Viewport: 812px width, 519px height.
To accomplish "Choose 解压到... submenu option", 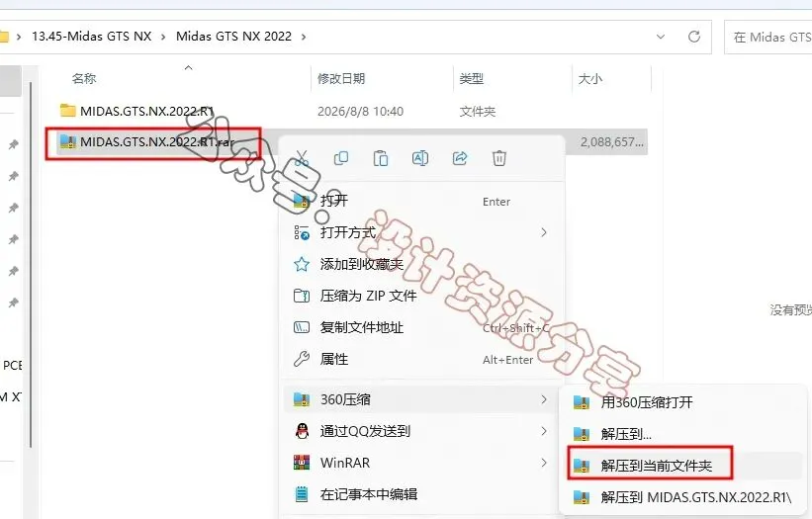I will pos(683,434).
